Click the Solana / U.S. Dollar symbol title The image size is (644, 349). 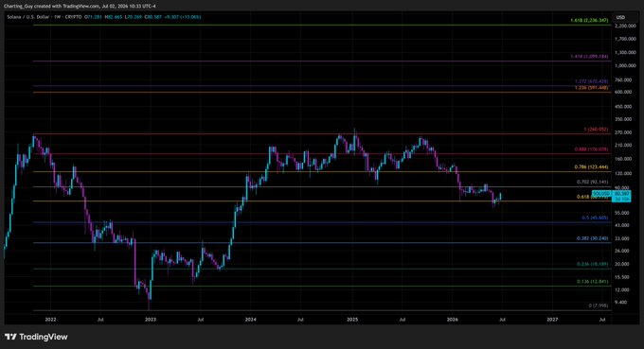coord(27,17)
